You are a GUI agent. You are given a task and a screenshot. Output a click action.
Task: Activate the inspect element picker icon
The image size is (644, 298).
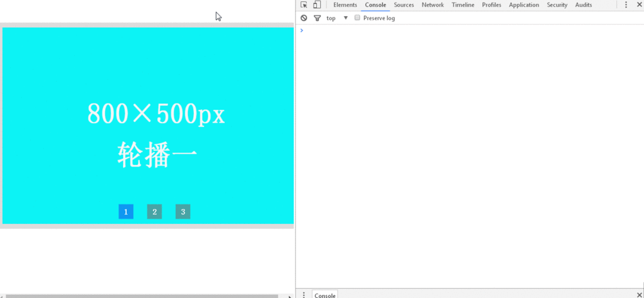pyautogui.click(x=304, y=5)
